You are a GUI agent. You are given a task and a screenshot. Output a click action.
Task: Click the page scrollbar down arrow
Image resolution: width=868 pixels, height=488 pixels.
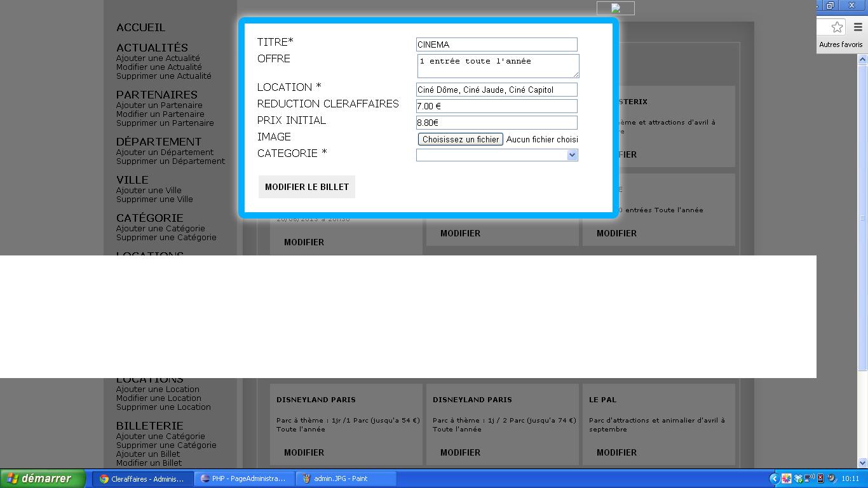pyautogui.click(x=862, y=463)
